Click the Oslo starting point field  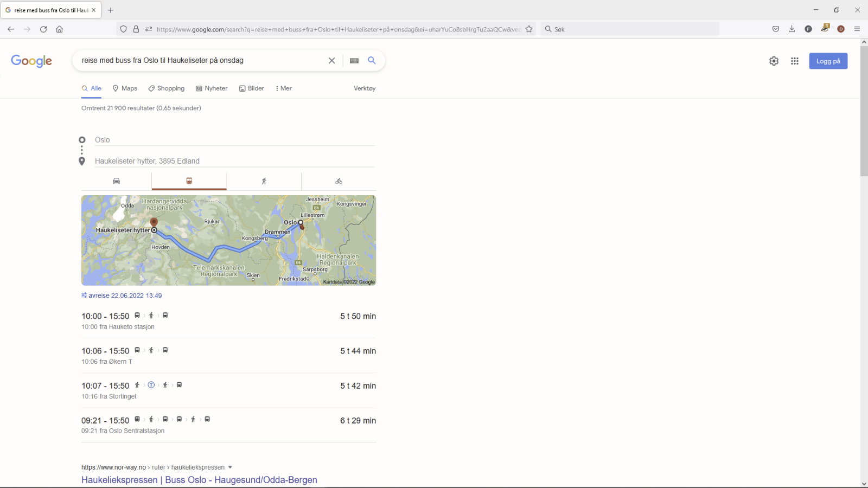click(x=233, y=140)
